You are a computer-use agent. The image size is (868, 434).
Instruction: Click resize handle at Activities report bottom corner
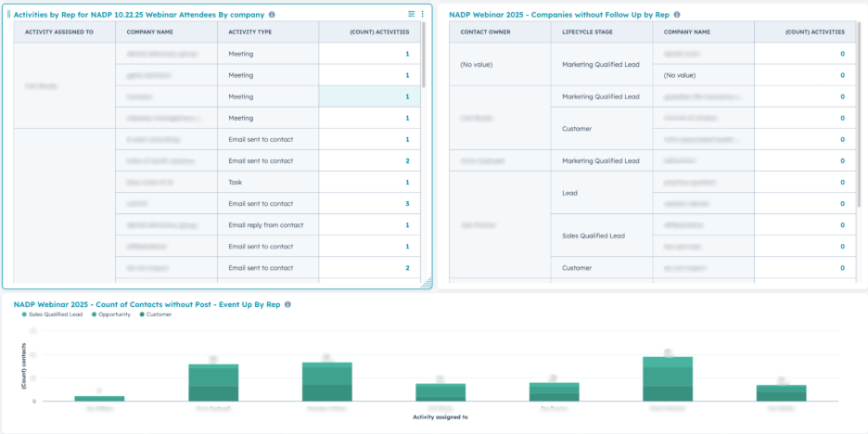[x=427, y=284]
